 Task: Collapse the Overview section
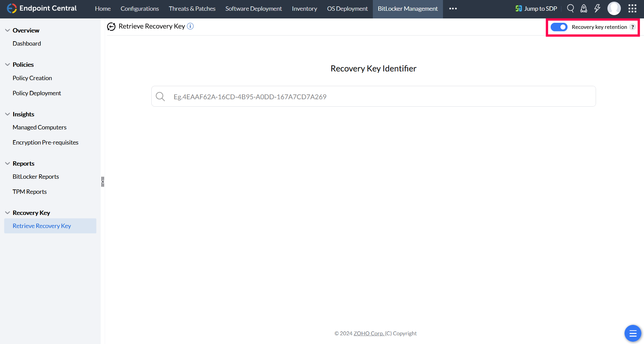7,30
